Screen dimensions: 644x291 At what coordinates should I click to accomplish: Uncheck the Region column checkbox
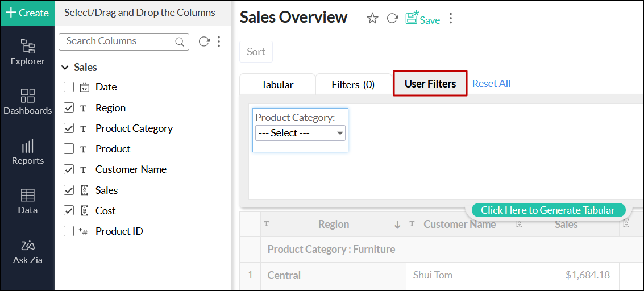click(69, 107)
